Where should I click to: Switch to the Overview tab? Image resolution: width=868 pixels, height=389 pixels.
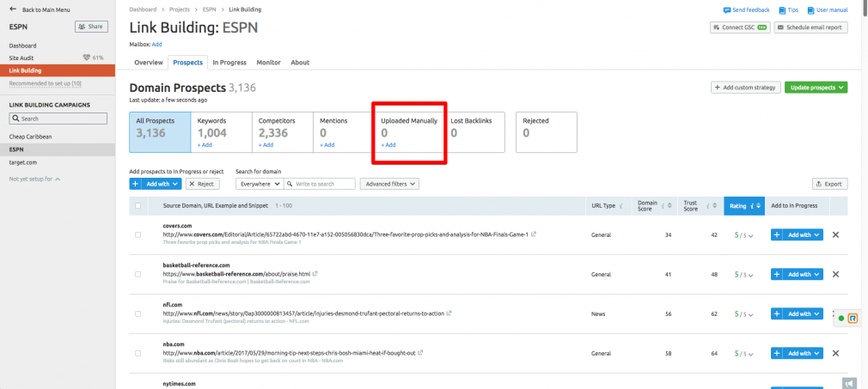coord(149,63)
